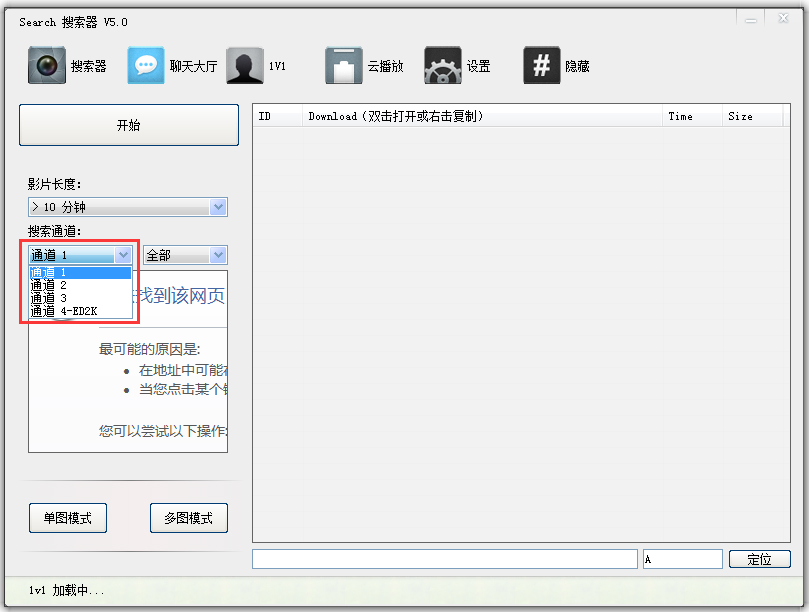Image resolution: width=809 pixels, height=612 pixels.
Task: Click the 设置 toolbar label
Action: click(478, 66)
